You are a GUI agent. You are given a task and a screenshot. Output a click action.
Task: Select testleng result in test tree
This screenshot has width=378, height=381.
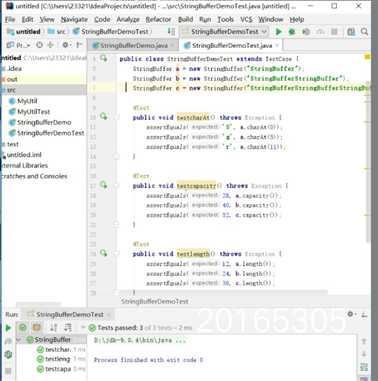click(58, 359)
